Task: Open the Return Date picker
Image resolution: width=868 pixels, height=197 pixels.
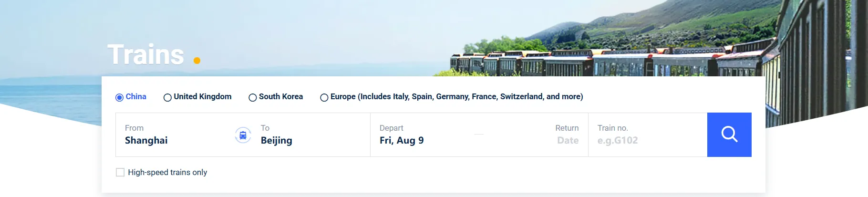Action: click(568, 140)
